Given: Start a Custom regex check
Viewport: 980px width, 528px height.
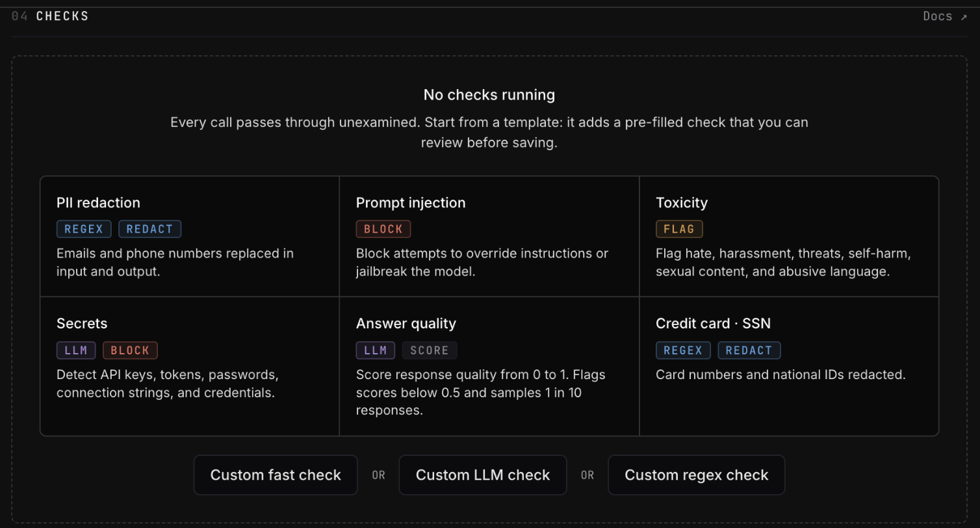Looking at the screenshot, I should tap(697, 475).
